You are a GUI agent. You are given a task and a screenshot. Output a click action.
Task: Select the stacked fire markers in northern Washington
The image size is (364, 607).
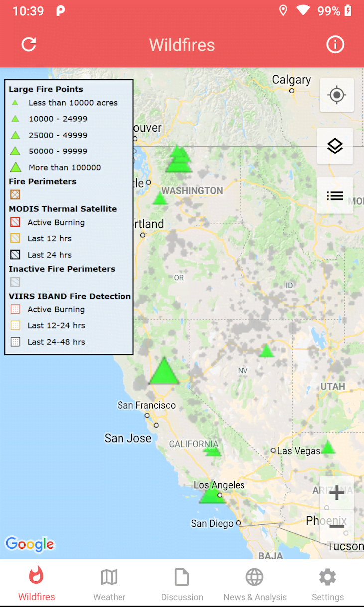click(178, 159)
